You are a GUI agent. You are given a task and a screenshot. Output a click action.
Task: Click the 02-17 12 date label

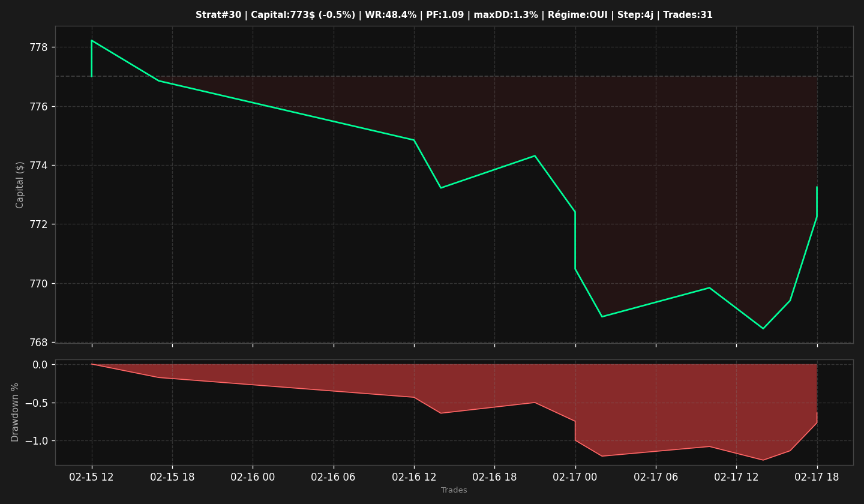(736, 478)
